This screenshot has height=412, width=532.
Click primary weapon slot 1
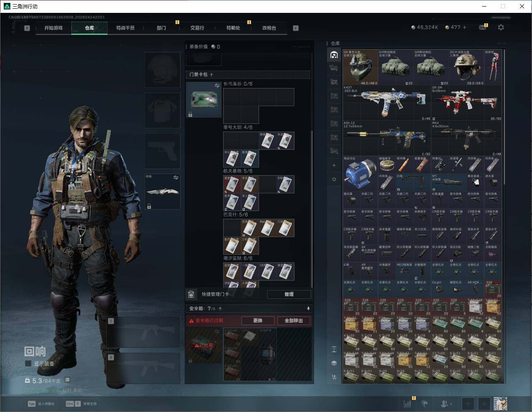[x=144, y=332]
